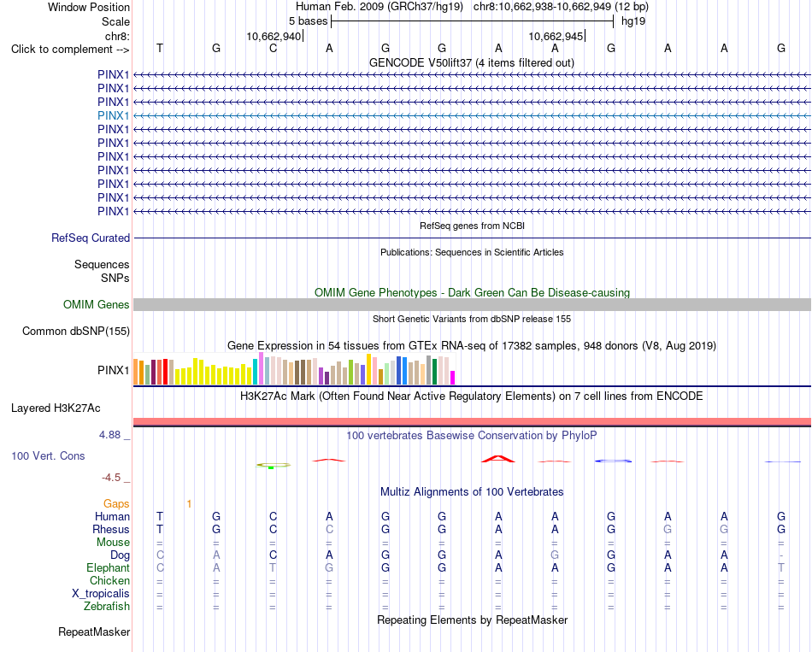Click the Chicken species label

[x=109, y=580]
